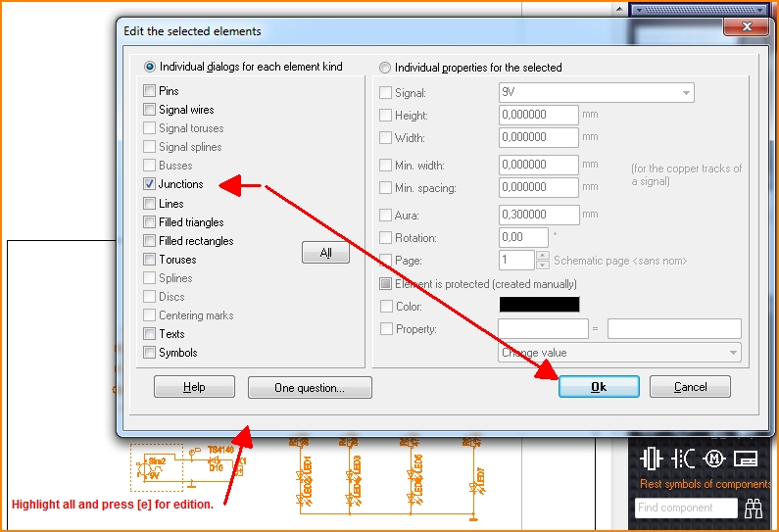Click the crystal oscillator component symbol icon
The width and height of the screenshot is (779, 532).
(x=652, y=459)
